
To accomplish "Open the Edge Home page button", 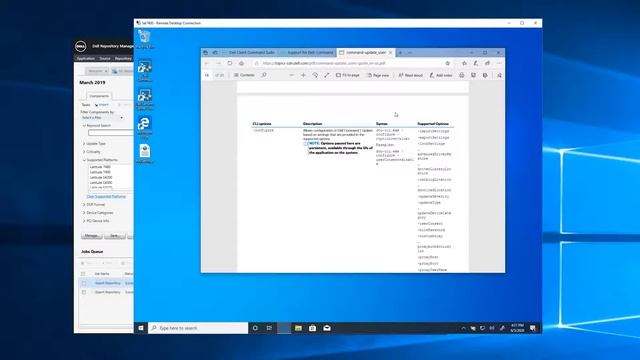I will click(242, 63).
